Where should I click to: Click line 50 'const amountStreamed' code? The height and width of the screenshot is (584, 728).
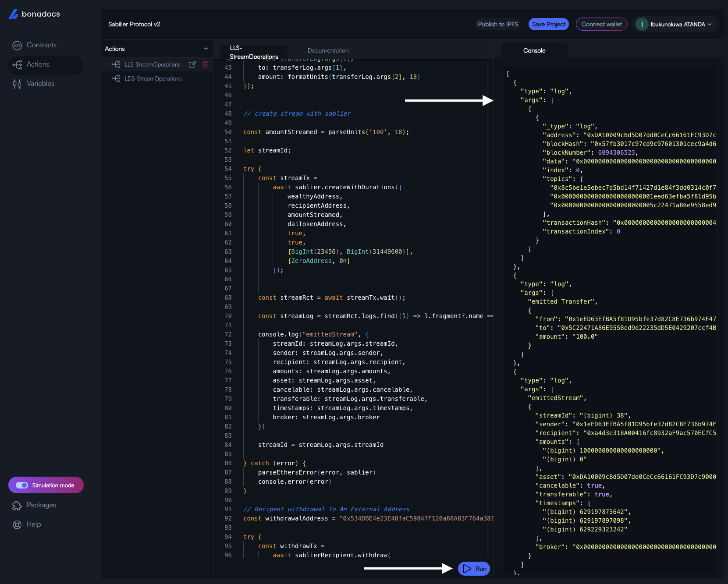pos(326,132)
